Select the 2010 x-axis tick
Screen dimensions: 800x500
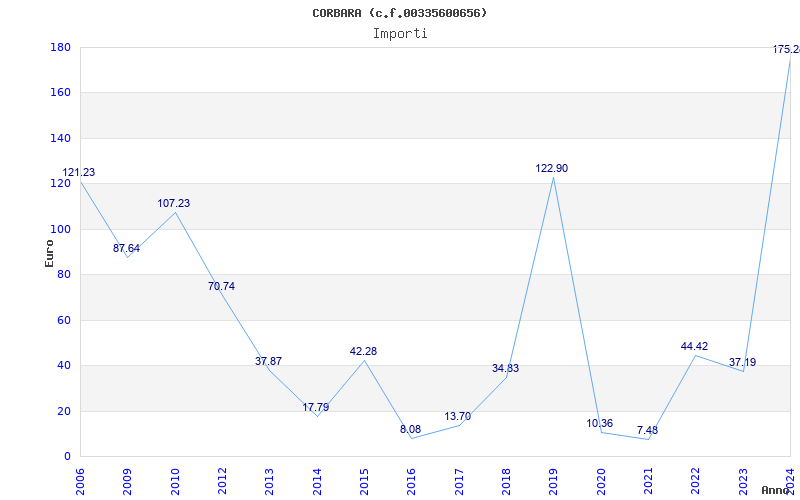click(174, 482)
